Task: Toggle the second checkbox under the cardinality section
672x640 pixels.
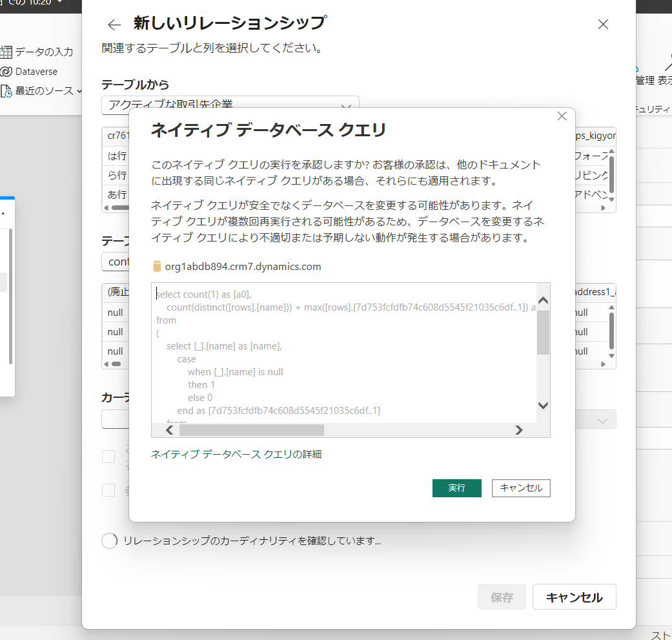Action: click(108, 490)
